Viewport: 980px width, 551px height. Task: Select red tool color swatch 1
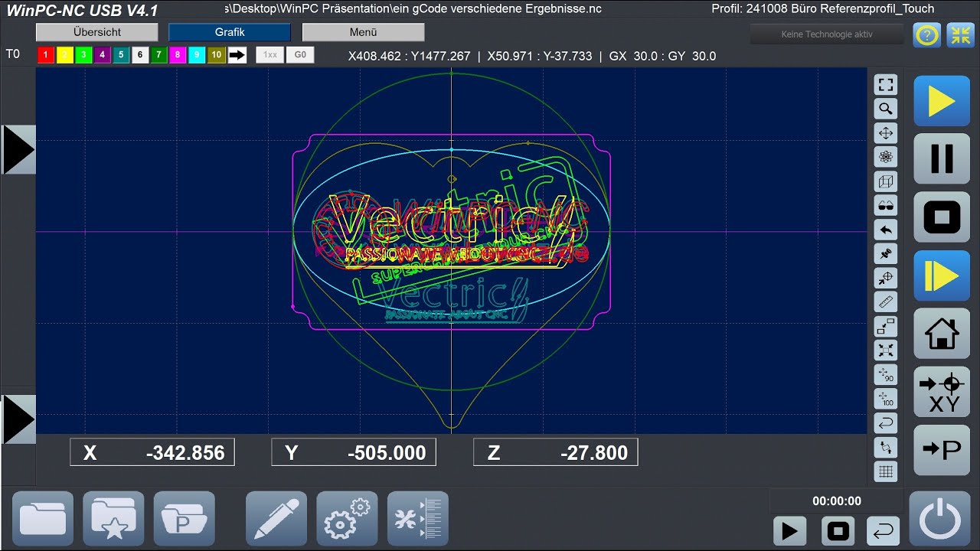(46, 55)
